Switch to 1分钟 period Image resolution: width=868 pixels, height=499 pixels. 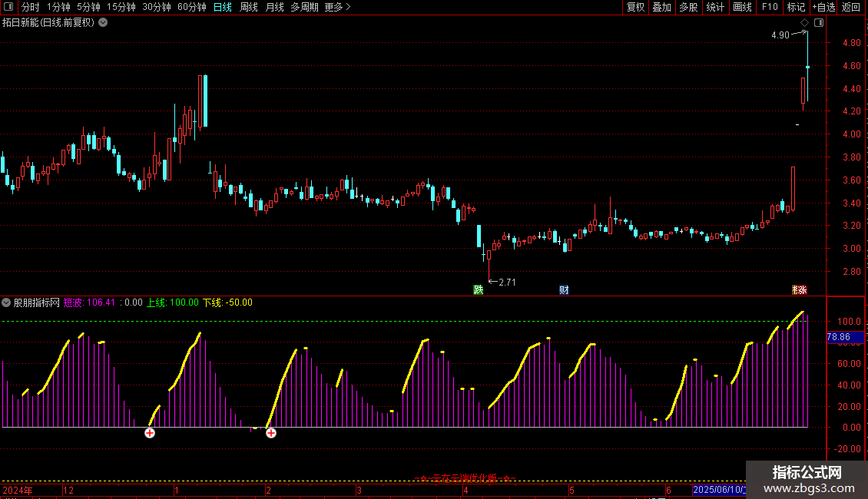58,7
